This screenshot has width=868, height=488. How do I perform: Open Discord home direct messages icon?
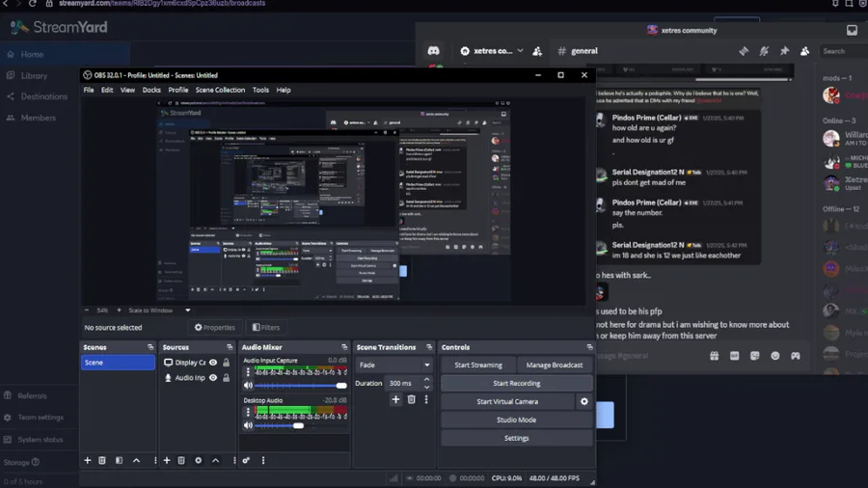pos(433,51)
